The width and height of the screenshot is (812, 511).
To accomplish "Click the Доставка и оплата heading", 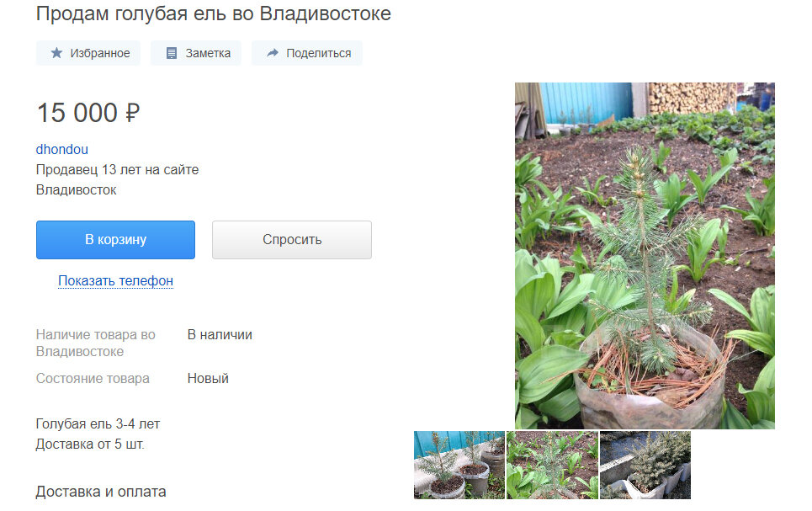I will point(101,492).
